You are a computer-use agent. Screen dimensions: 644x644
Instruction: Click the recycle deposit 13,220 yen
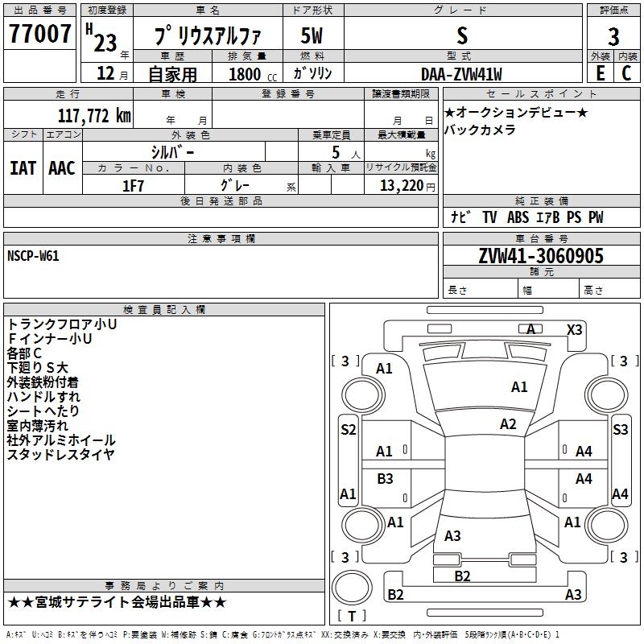407,186
